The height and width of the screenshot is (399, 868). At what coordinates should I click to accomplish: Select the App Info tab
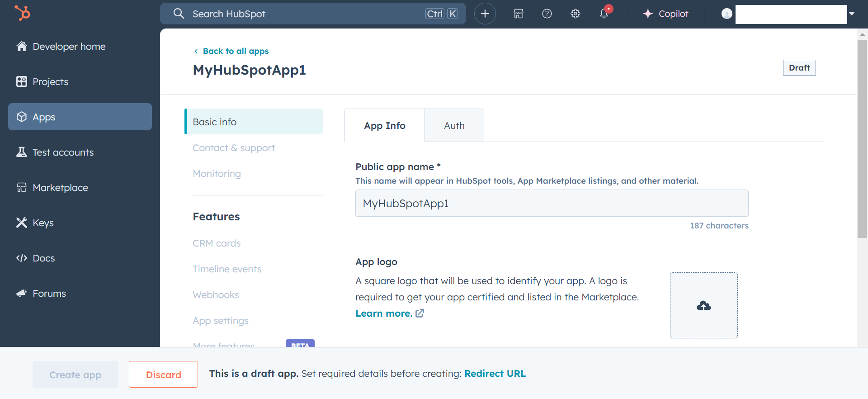point(385,125)
